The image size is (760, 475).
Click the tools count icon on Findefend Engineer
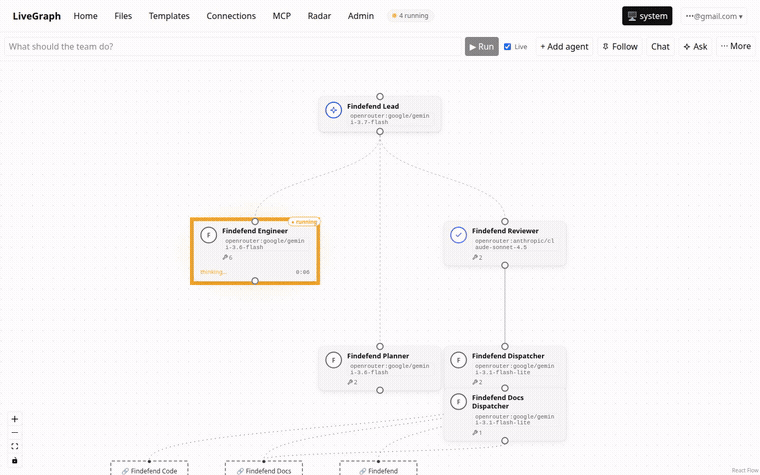(x=227, y=257)
